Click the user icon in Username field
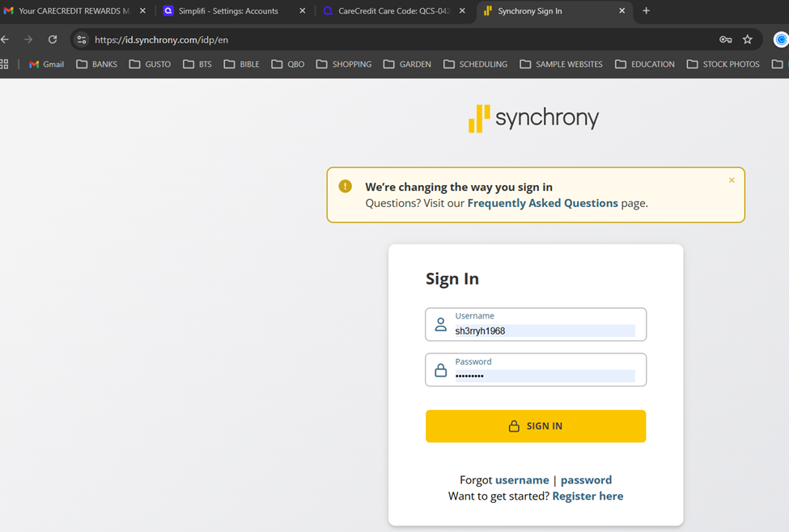 click(x=440, y=324)
